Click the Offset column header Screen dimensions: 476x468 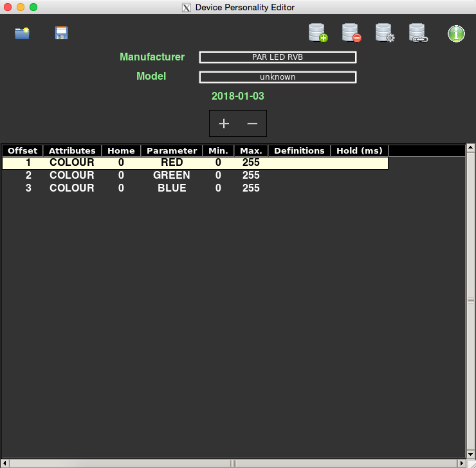(x=23, y=151)
